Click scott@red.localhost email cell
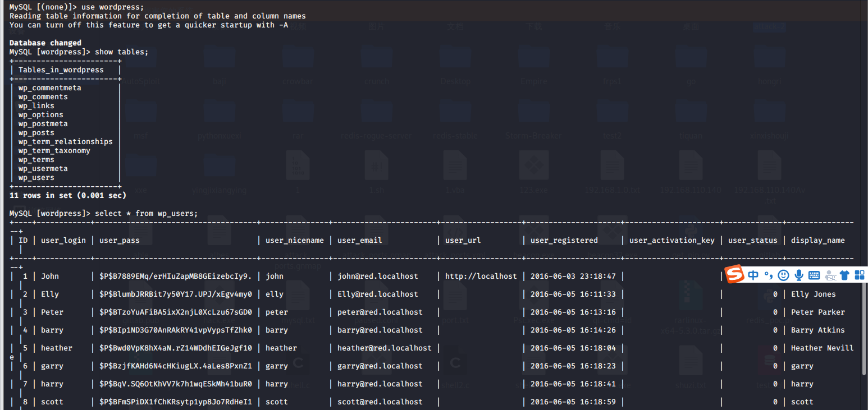868x410 pixels. [x=380, y=402]
